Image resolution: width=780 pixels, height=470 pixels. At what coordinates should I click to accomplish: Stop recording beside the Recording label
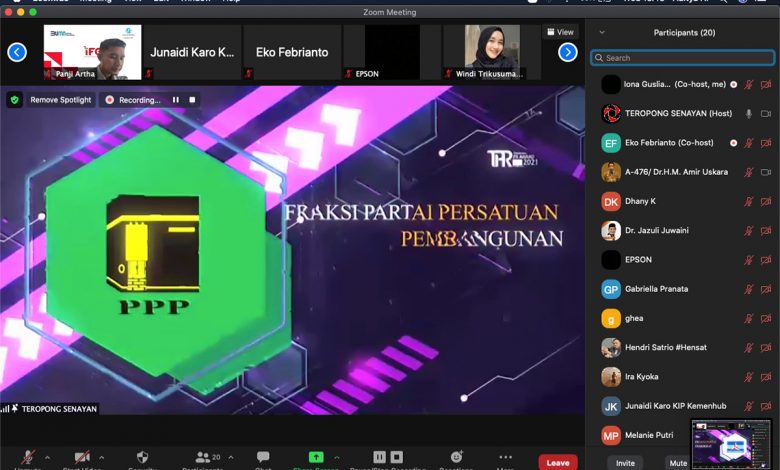(x=192, y=100)
